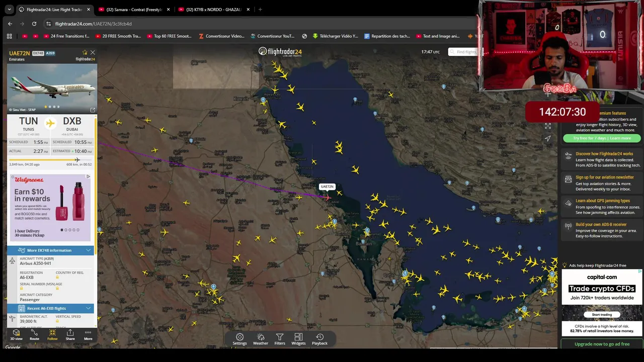Open Repartition des tach... bookmark
Screen dimensions: 644x362
point(387,36)
